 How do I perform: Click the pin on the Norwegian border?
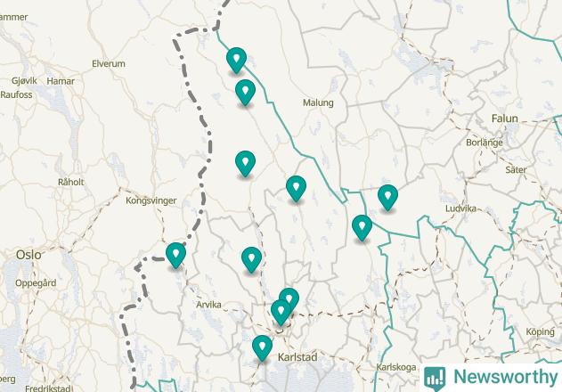click(x=176, y=255)
